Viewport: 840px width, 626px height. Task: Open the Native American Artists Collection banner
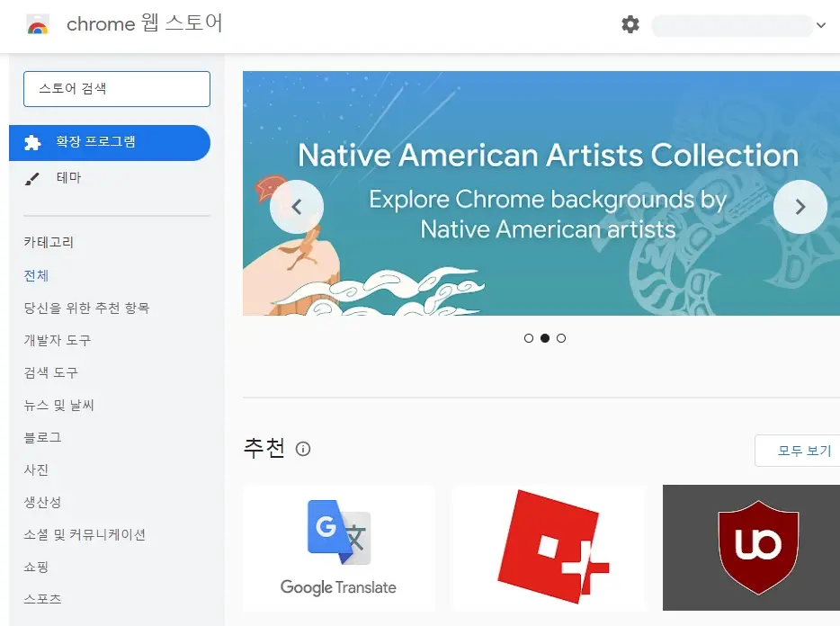click(541, 193)
